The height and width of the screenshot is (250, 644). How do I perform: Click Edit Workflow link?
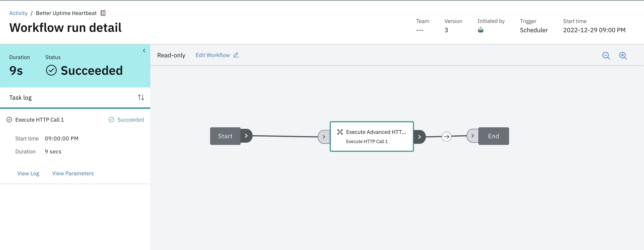[x=213, y=55]
